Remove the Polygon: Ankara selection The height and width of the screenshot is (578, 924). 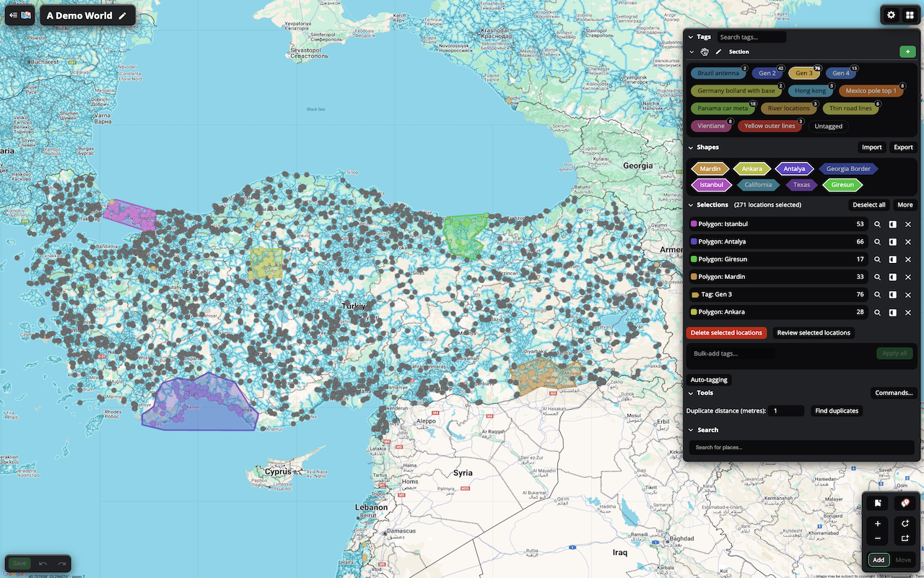pyautogui.click(x=908, y=313)
